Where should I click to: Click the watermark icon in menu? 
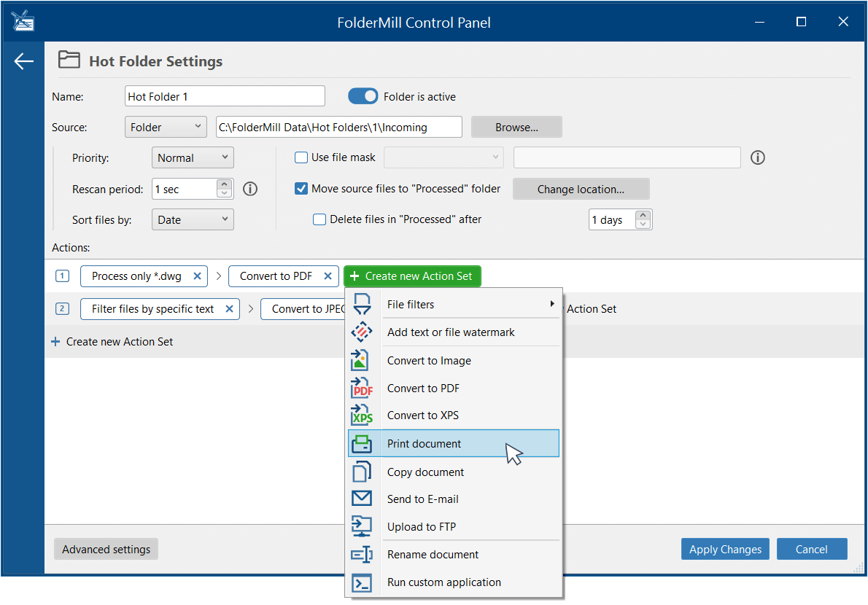pos(362,332)
